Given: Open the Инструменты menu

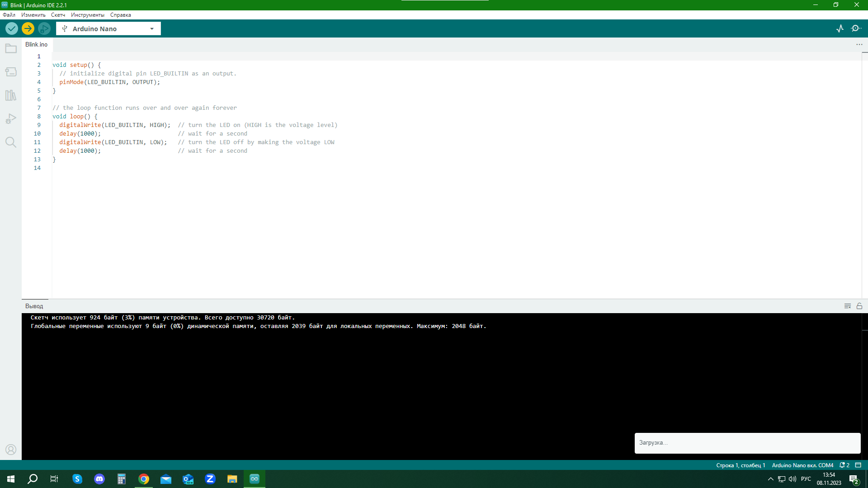Looking at the screenshot, I should [x=88, y=15].
